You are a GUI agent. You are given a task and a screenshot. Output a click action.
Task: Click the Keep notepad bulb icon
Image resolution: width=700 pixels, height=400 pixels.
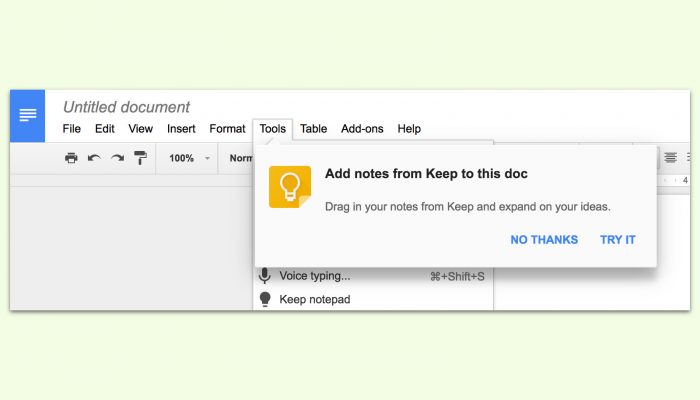click(x=265, y=299)
